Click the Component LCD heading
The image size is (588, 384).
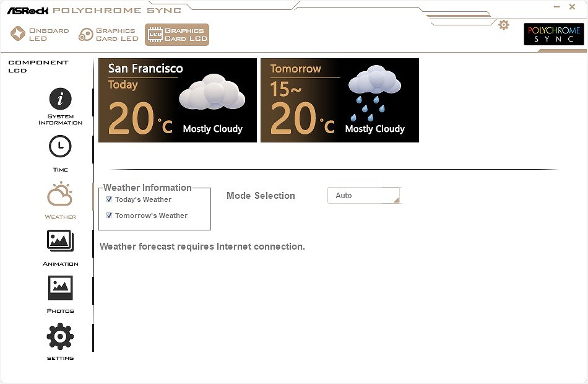(x=38, y=66)
